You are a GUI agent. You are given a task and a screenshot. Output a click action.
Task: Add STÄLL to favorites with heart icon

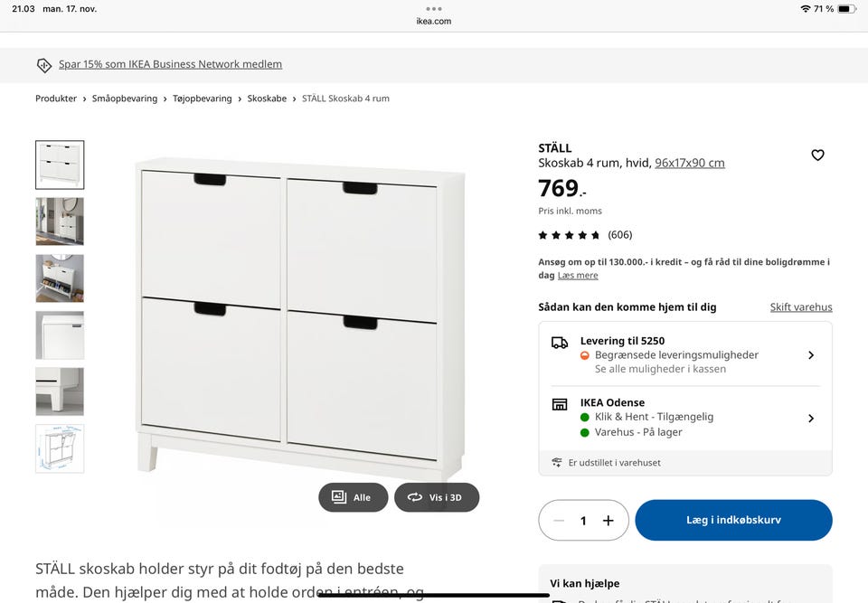[x=817, y=155]
